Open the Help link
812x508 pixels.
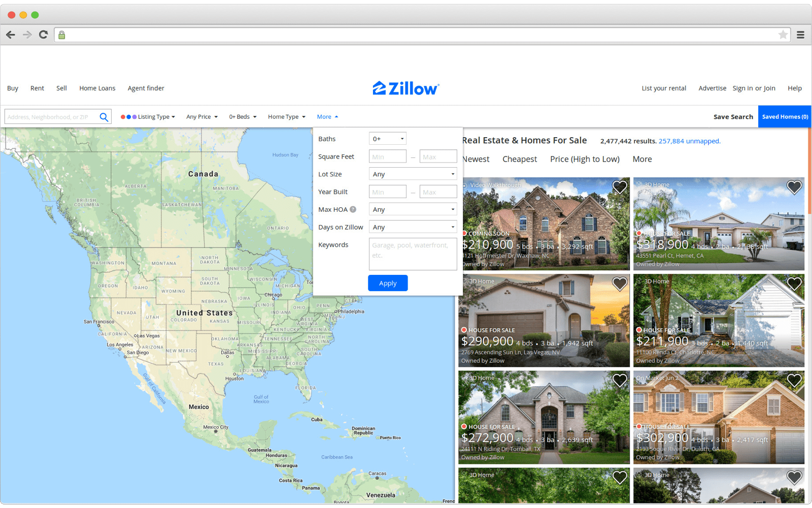795,88
